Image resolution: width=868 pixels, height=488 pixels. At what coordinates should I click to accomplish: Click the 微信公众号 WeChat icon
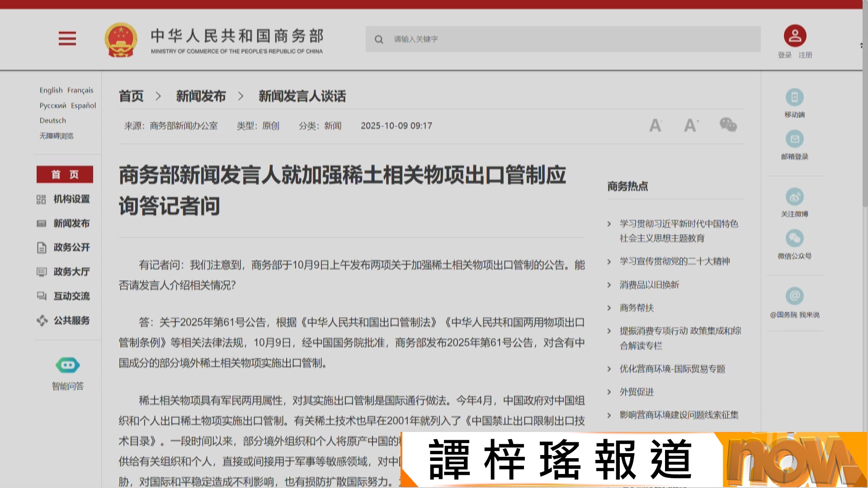coord(794,238)
